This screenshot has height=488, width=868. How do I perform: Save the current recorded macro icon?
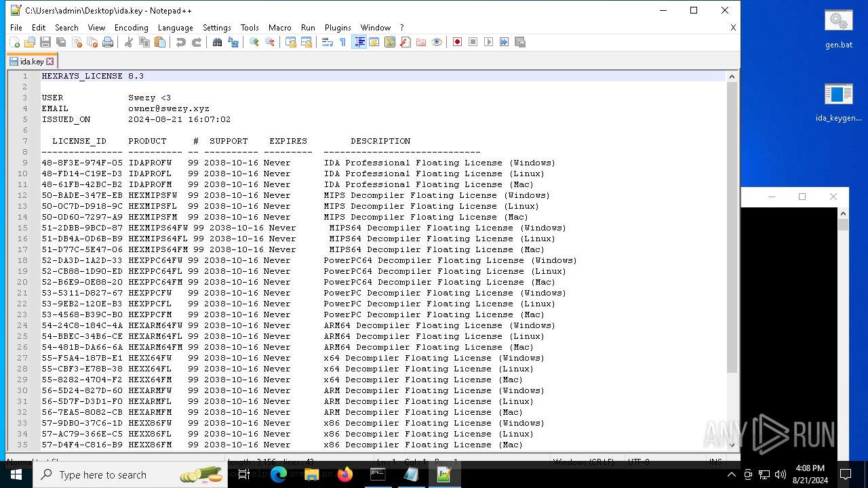pos(520,42)
